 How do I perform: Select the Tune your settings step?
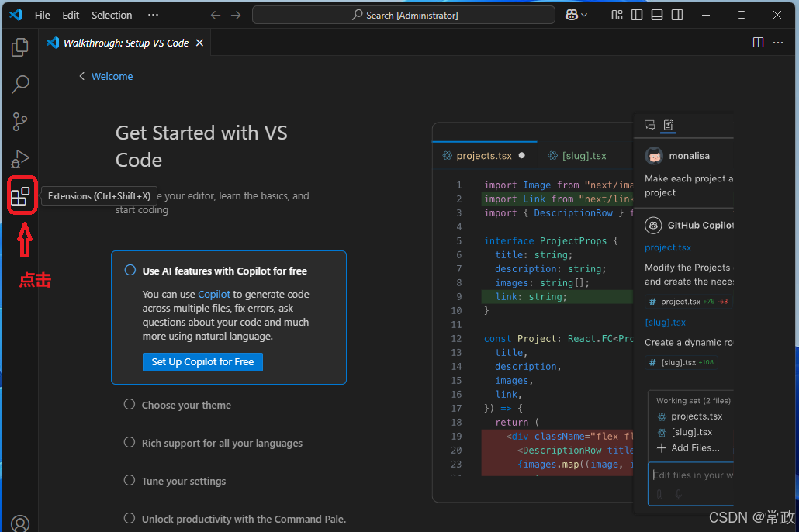(183, 481)
